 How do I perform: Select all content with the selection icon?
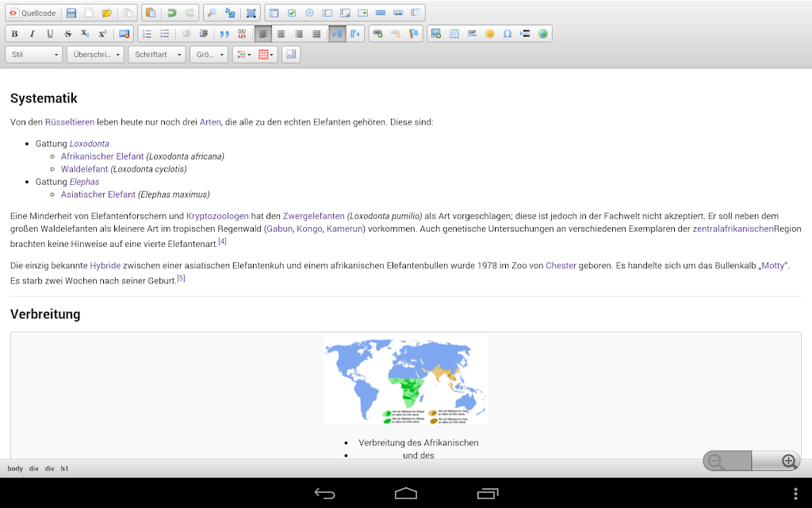[x=251, y=13]
